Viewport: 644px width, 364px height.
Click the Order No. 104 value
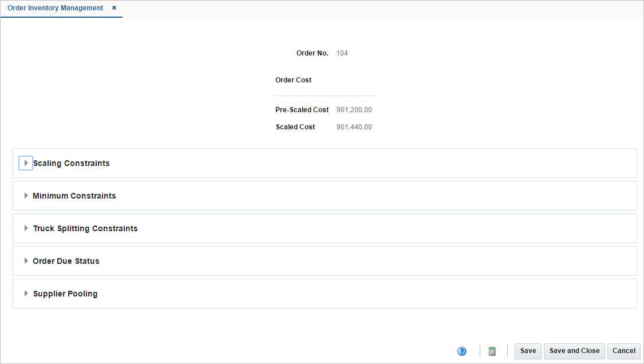pos(342,53)
